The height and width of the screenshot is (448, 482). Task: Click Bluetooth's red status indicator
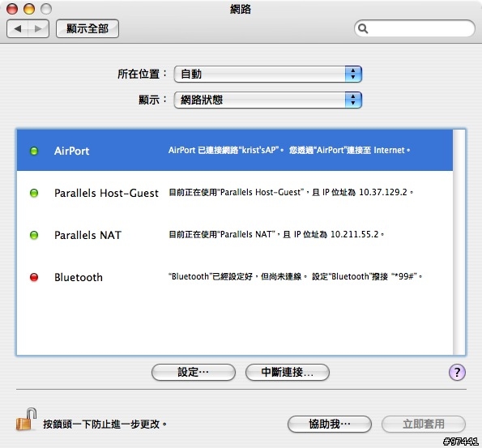click(34, 277)
